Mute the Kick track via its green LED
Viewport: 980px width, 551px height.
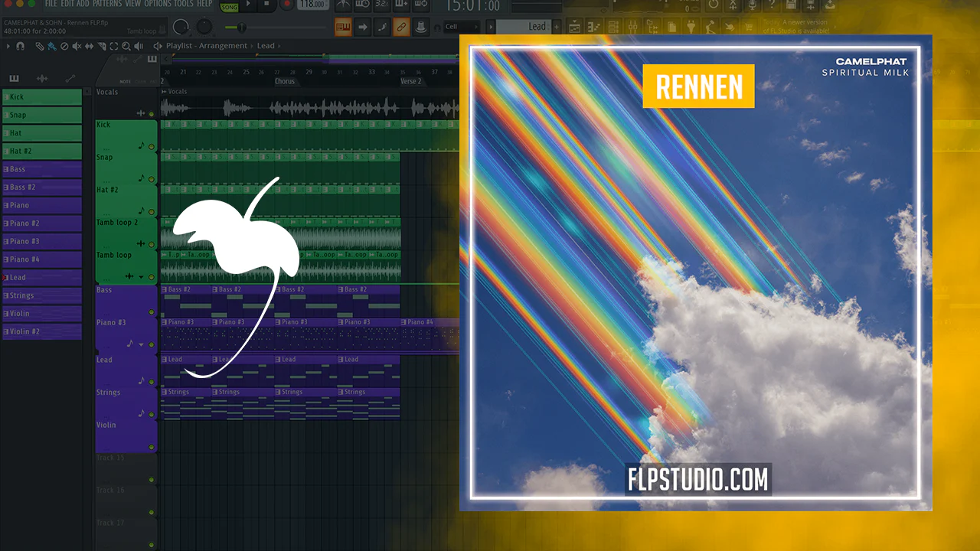152,146
